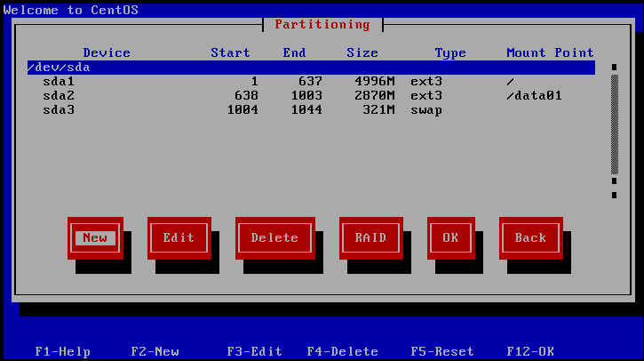Go to previous screen with Back

(530, 237)
